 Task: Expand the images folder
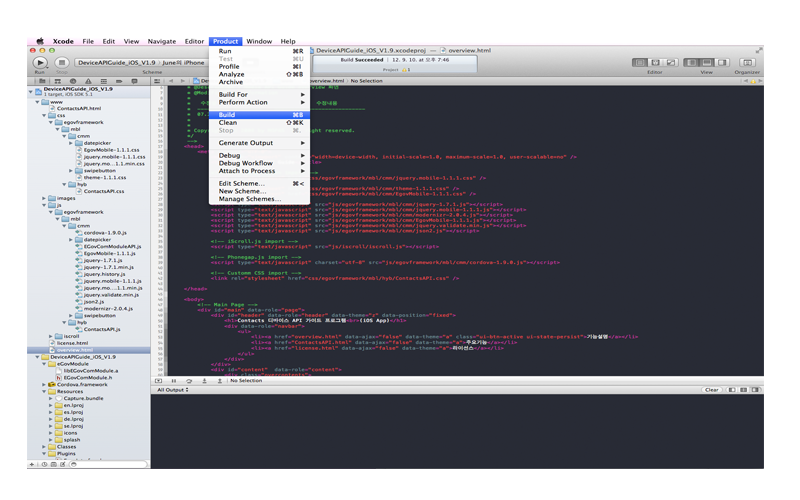46,198
